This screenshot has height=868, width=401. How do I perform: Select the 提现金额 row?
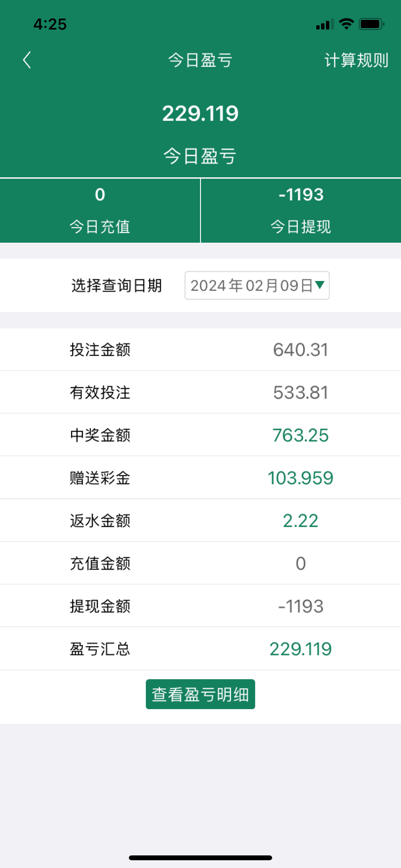point(200,606)
